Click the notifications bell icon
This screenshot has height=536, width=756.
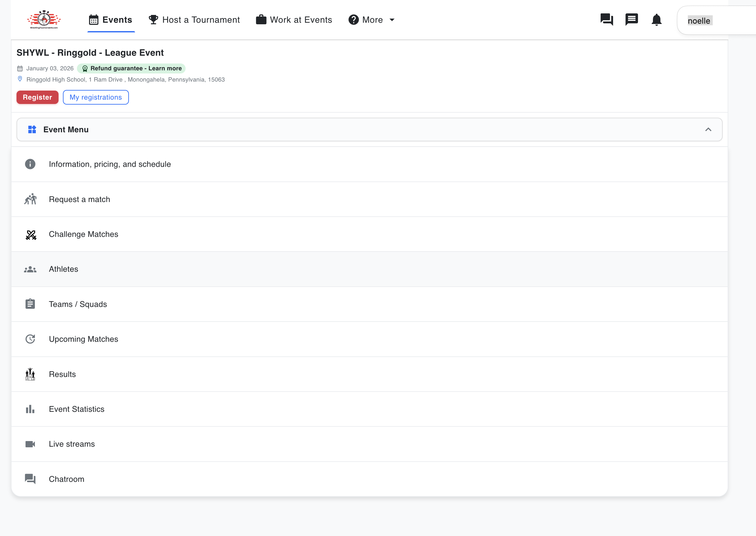pos(656,20)
